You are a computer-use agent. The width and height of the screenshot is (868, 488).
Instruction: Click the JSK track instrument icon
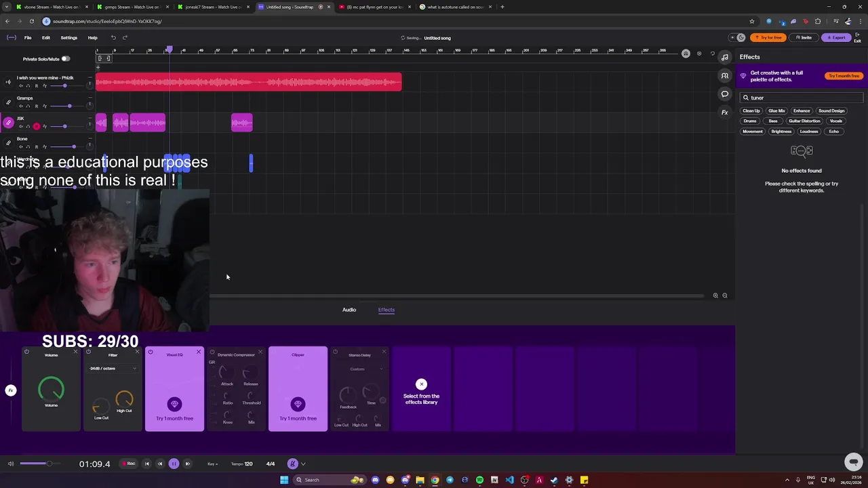point(9,123)
